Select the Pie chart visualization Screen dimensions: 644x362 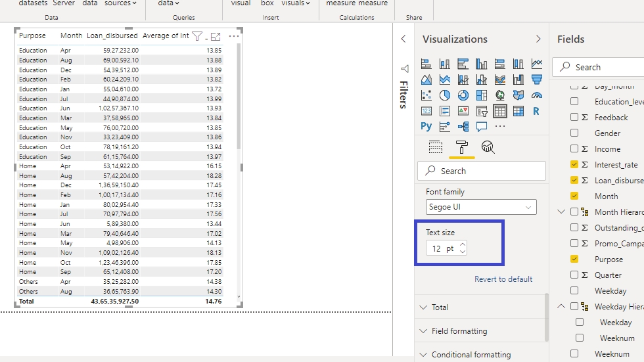click(445, 95)
